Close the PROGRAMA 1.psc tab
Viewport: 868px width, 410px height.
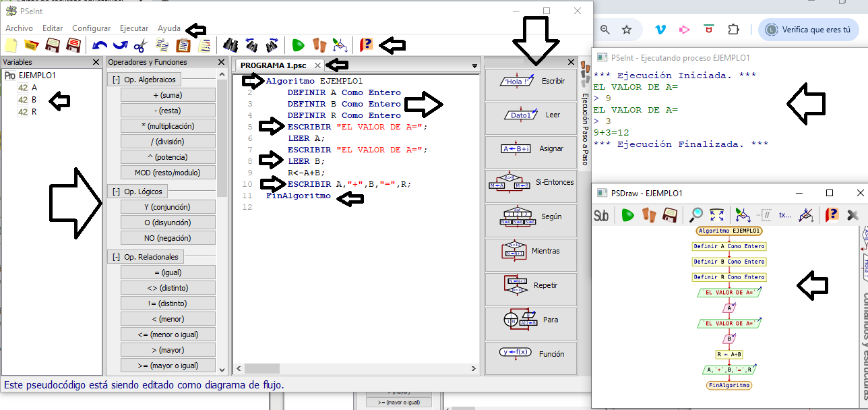318,65
